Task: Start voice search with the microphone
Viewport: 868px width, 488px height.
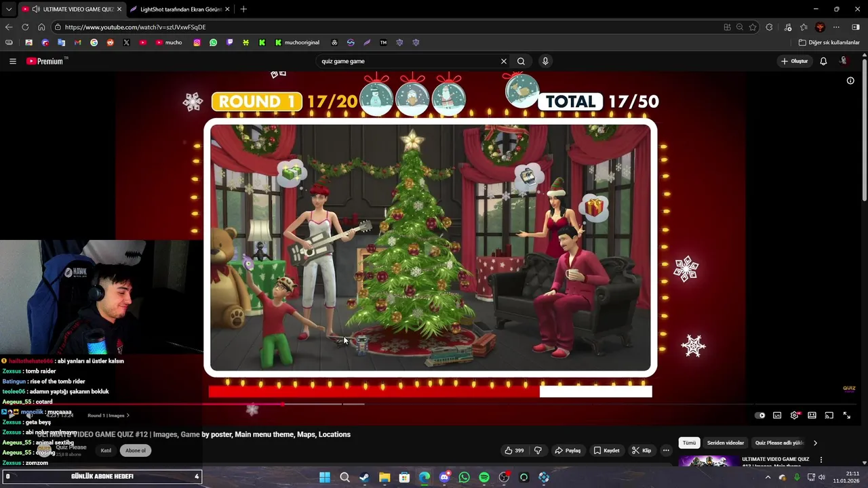Action: pos(545,61)
